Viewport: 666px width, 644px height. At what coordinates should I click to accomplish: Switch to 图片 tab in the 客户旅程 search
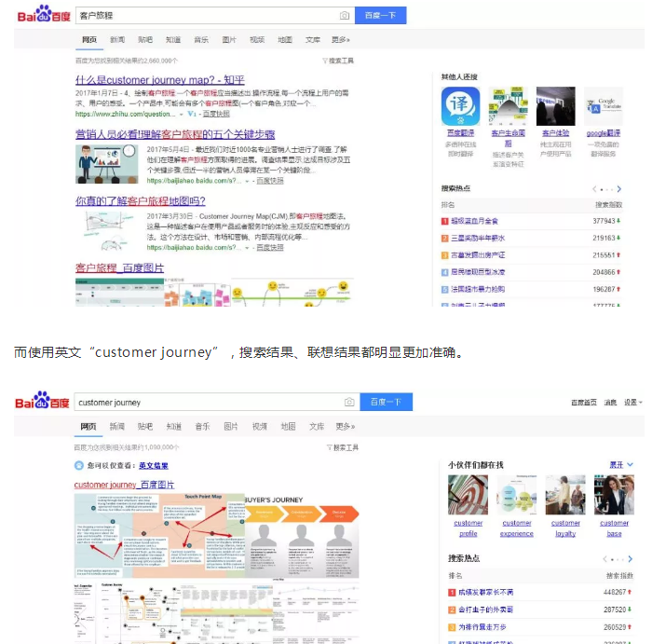point(229,39)
